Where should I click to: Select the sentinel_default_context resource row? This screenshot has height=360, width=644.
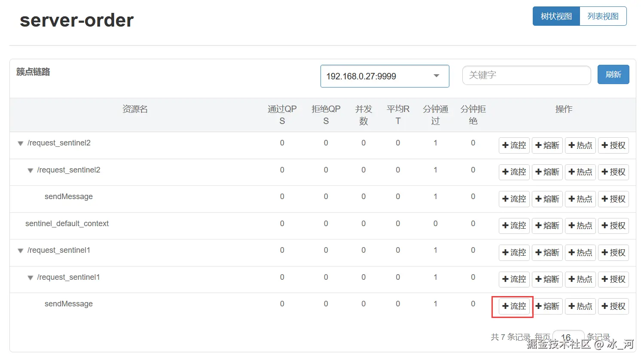[67, 224]
